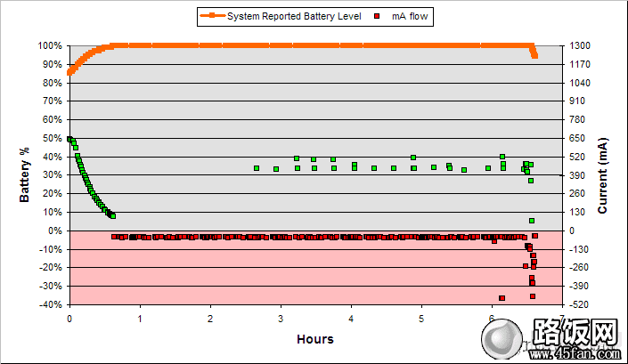Screen dimensions: 628x364
Task: Click the red mA flow legend marker
Action: [377, 16]
